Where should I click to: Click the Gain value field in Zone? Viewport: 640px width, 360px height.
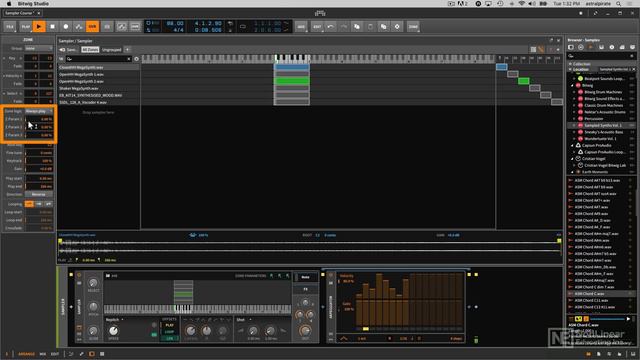pyautogui.click(x=39, y=169)
